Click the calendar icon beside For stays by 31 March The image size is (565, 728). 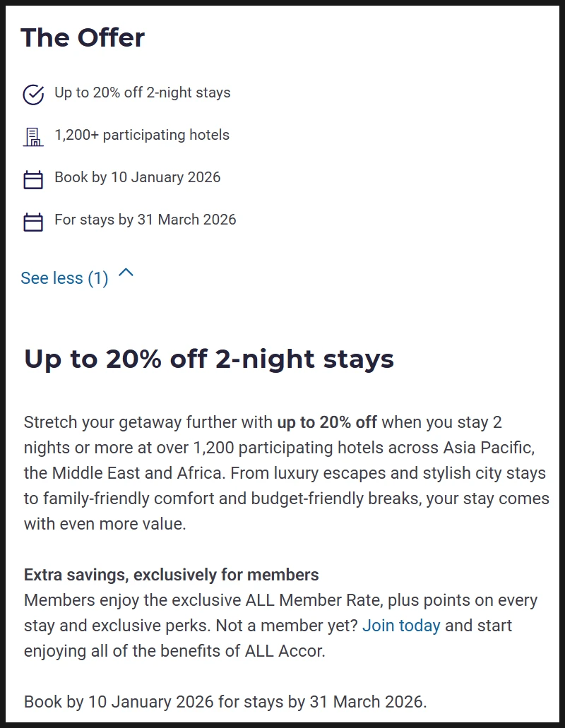33,222
